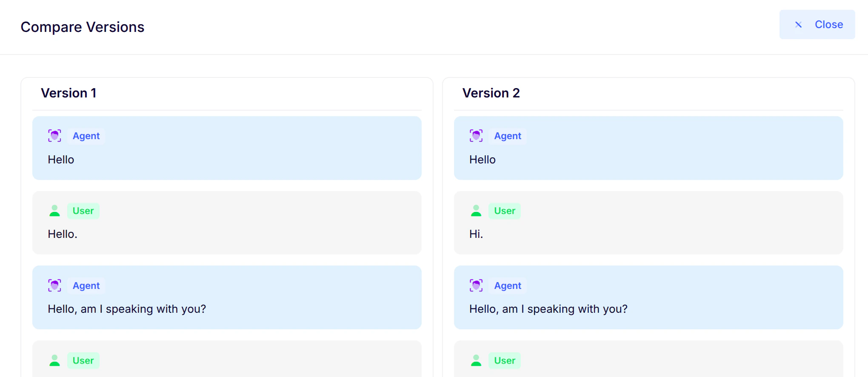Screen dimensions: 868x377
Task: Click Agent label above 'Hello, am I speaking' in Version 1
Action: point(86,286)
